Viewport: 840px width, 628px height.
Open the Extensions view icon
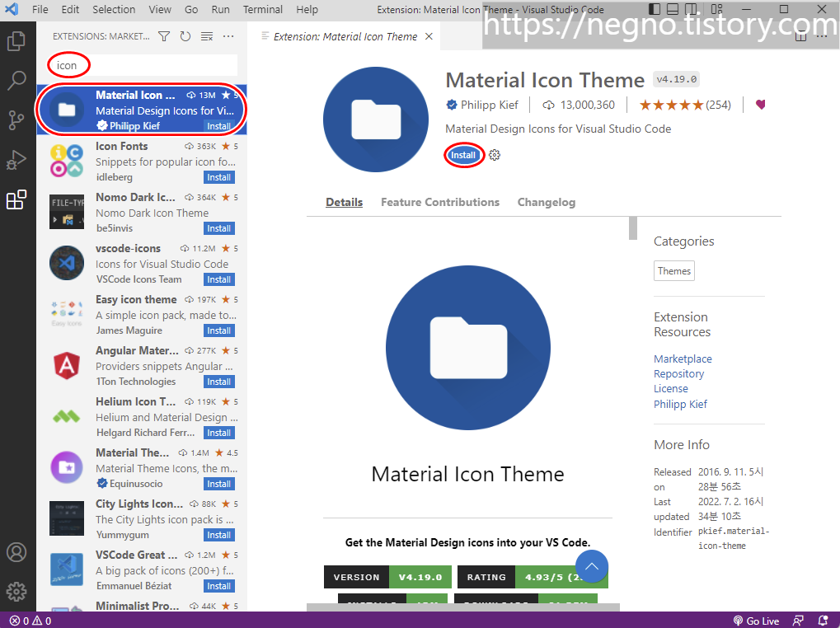coord(16,199)
